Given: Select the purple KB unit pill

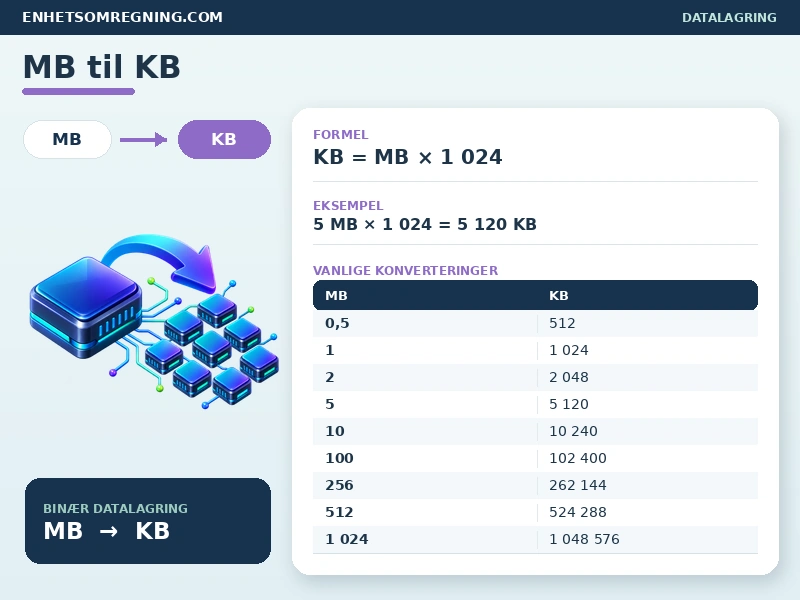Looking at the screenshot, I should pyautogui.click(x=224, y=139).
